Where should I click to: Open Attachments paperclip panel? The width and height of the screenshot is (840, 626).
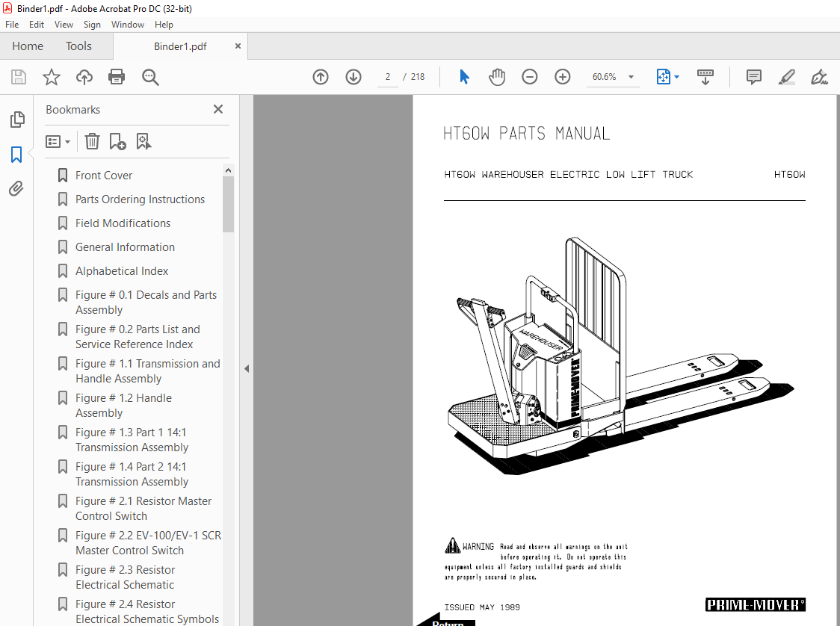(16, 188)
